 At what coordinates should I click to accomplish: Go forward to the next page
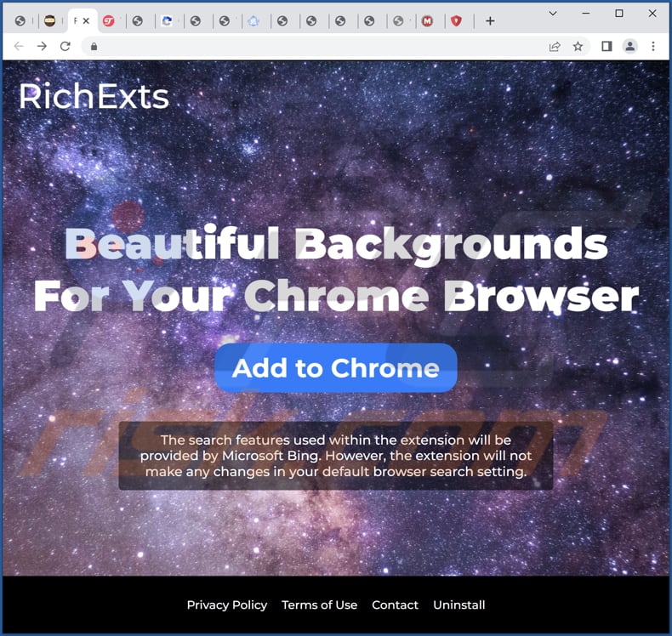pos(42,46)
